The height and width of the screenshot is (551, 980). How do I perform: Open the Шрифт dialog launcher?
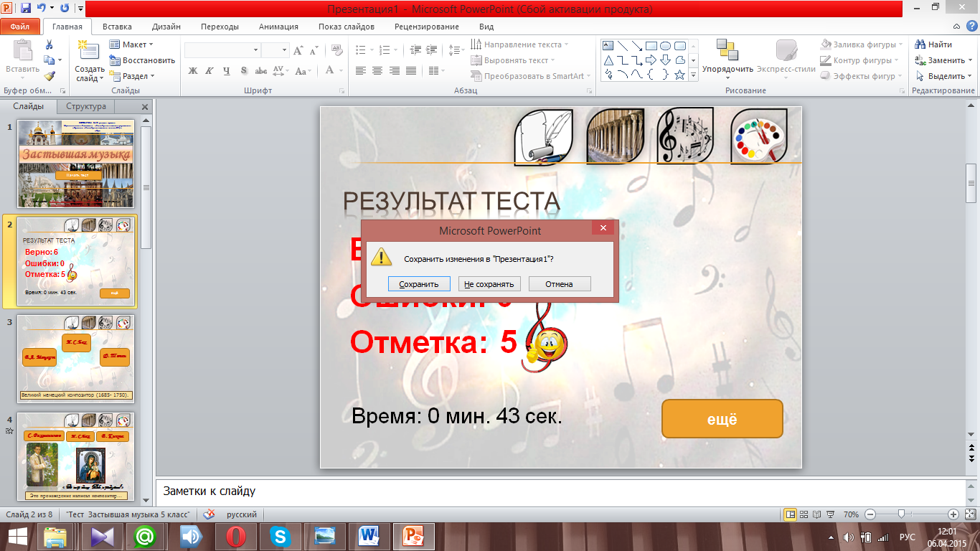coord(342,91)
